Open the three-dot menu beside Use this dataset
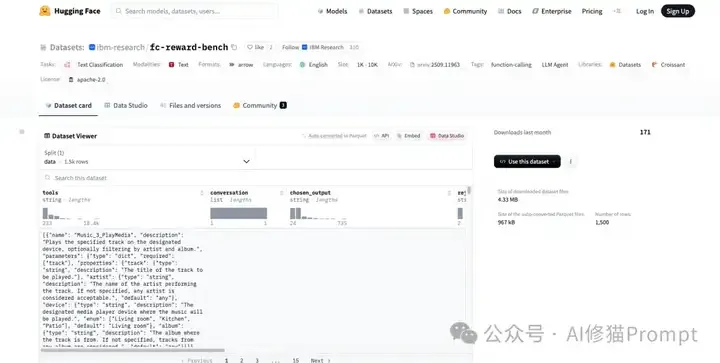The height and width of the screenshot is (363, 720). point(571,162)
